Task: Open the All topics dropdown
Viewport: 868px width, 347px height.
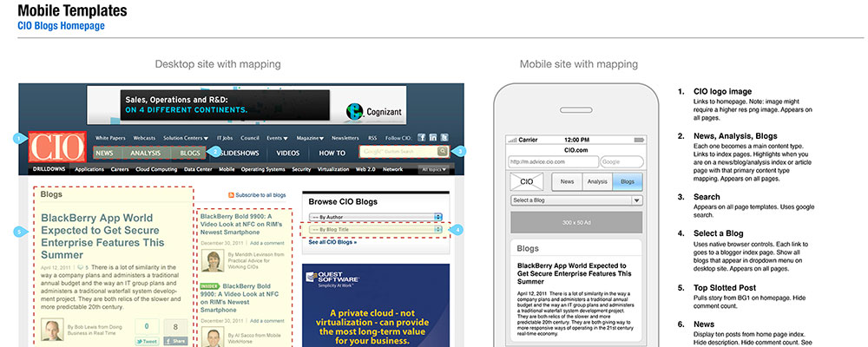Action: point(433,169)
